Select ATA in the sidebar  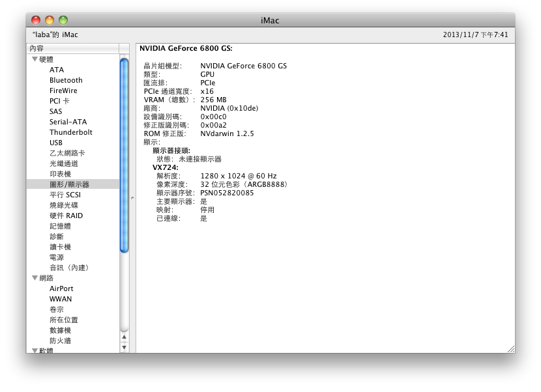(x=57, y=70)
